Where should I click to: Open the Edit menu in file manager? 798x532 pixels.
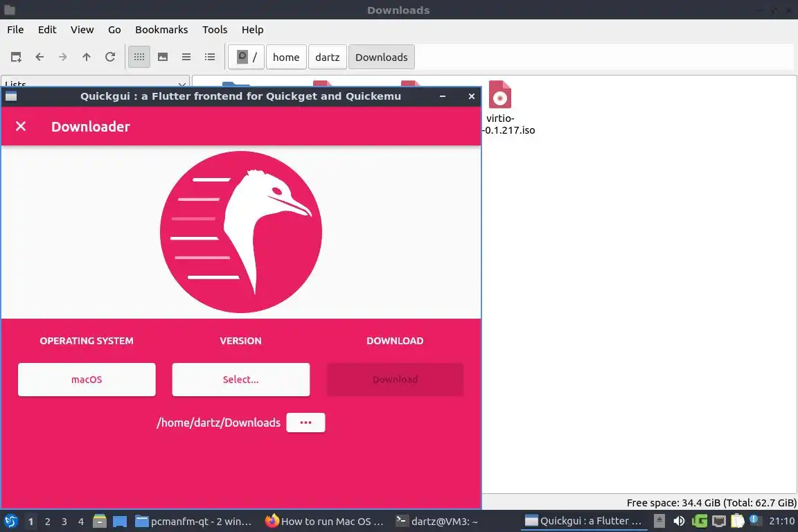tap(47, 30)
